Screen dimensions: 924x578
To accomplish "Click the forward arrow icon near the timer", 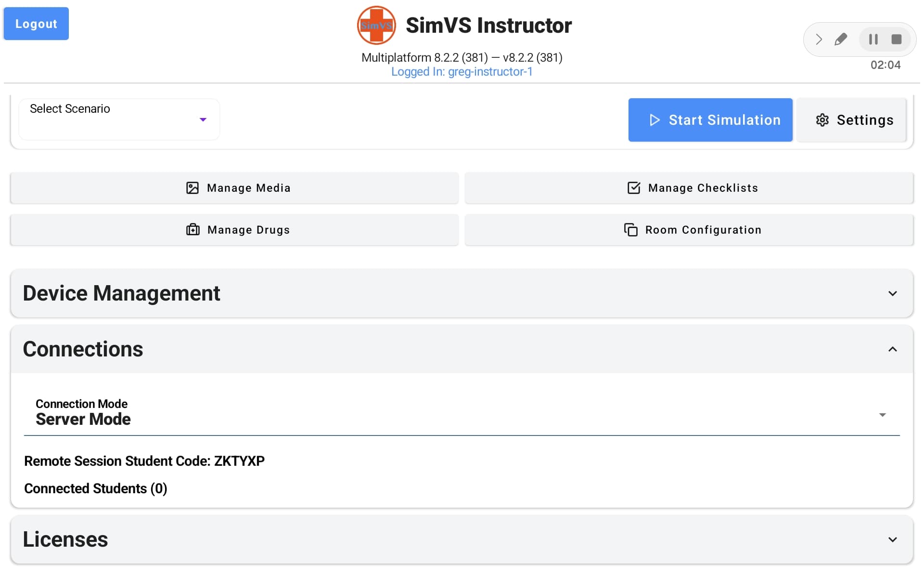I will tap(819, 39).
